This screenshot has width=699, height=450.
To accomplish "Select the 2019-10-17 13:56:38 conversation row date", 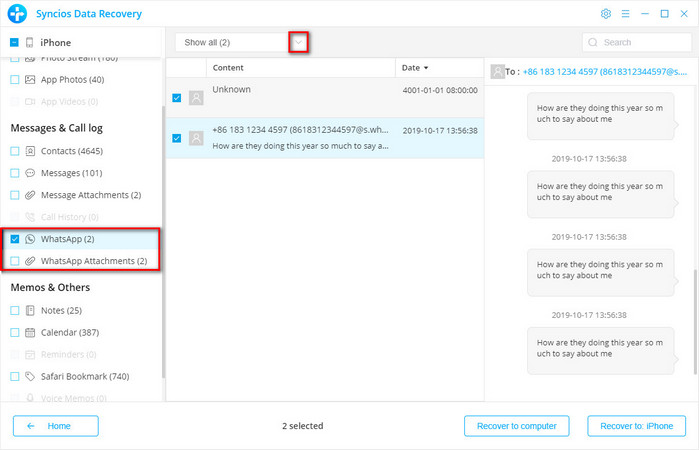I will pyautogui.click(x=440, y=131).
